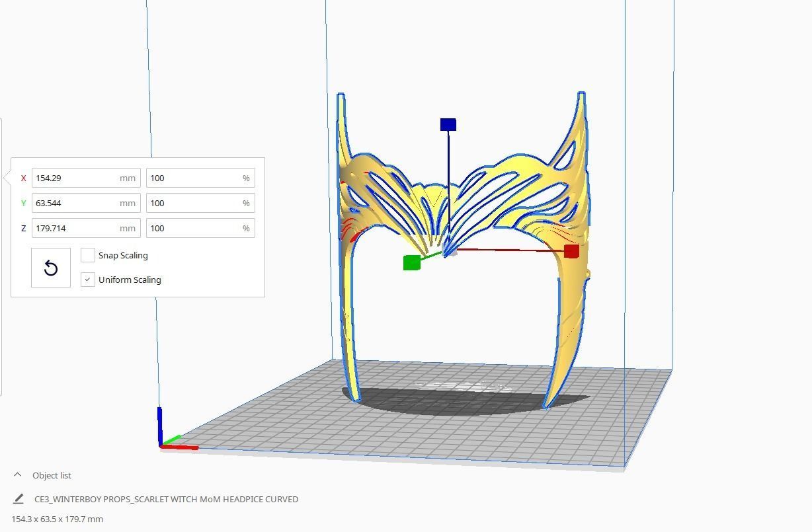Select CE3_WINTERBOY PROPS object name text
The image size is (812, 532).
pos(166,499)
